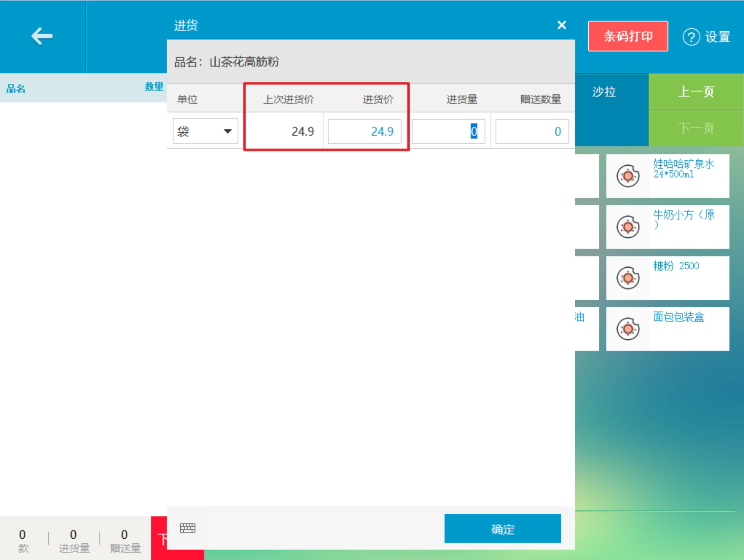This screenshot has height=560, width=744.
Task: Close the 进货 dialog with the X
Action: point(562,25)
